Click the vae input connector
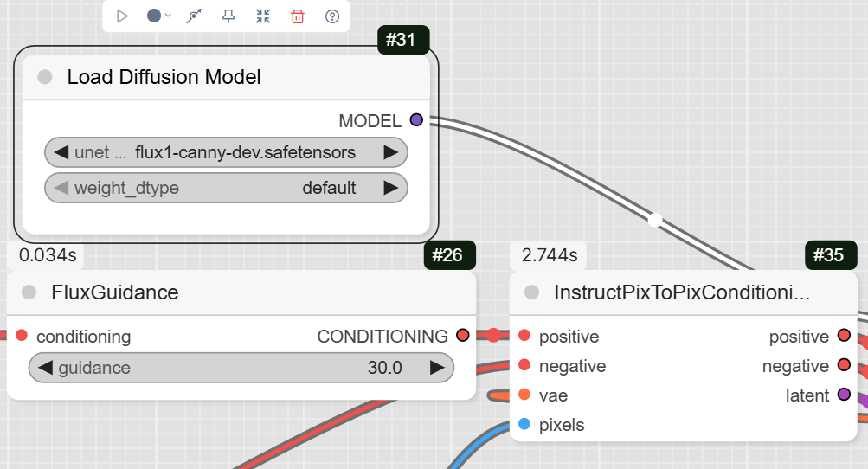The image size is (868, 469). pyautogui.click(x=524, y=395)
